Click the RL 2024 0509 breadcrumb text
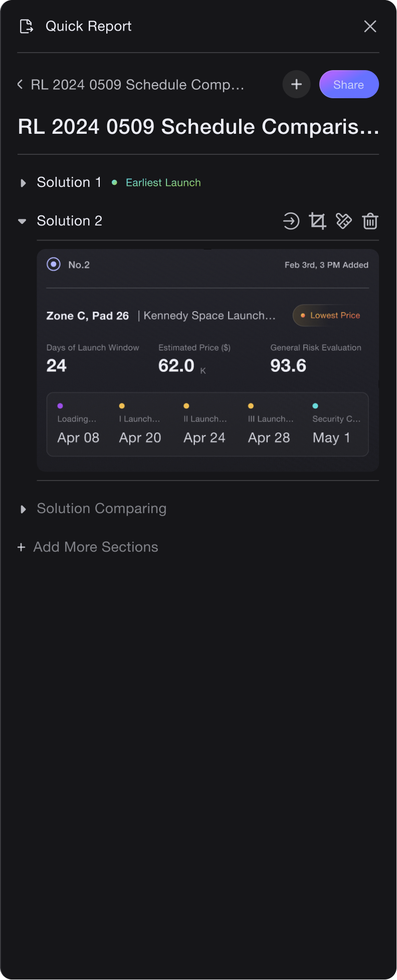 tap(137, 85)
